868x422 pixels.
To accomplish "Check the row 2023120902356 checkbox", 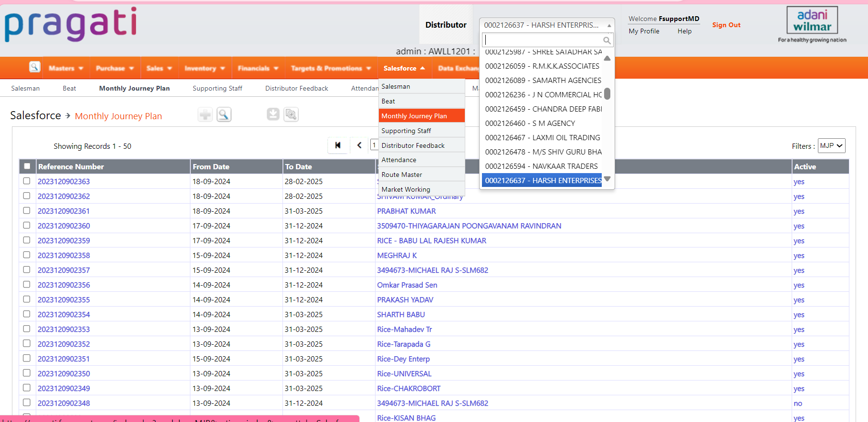I will tap(27, 285).
